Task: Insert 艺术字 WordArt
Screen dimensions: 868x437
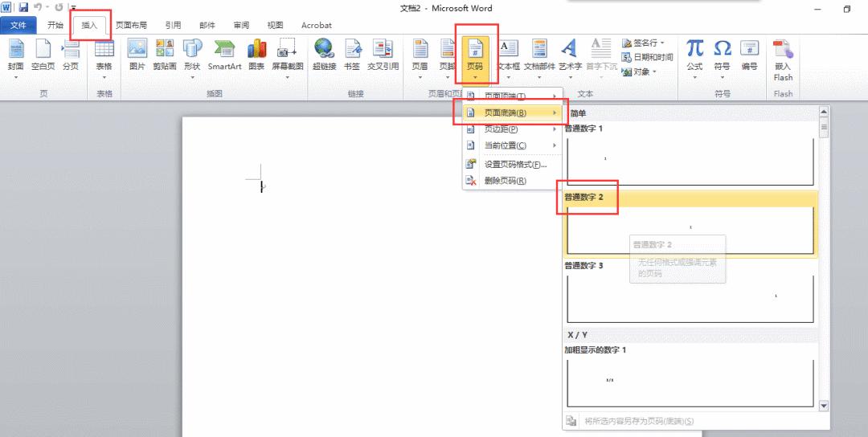Action: point(569,54)
